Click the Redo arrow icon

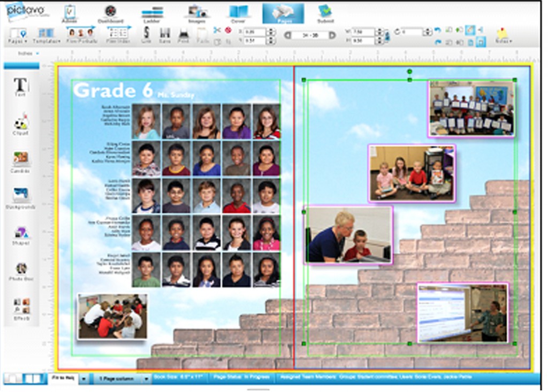[438, 42]
